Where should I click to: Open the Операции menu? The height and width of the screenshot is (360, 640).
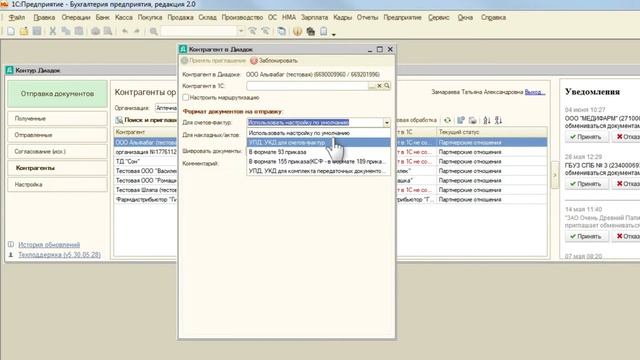click(x=76, y=18)
